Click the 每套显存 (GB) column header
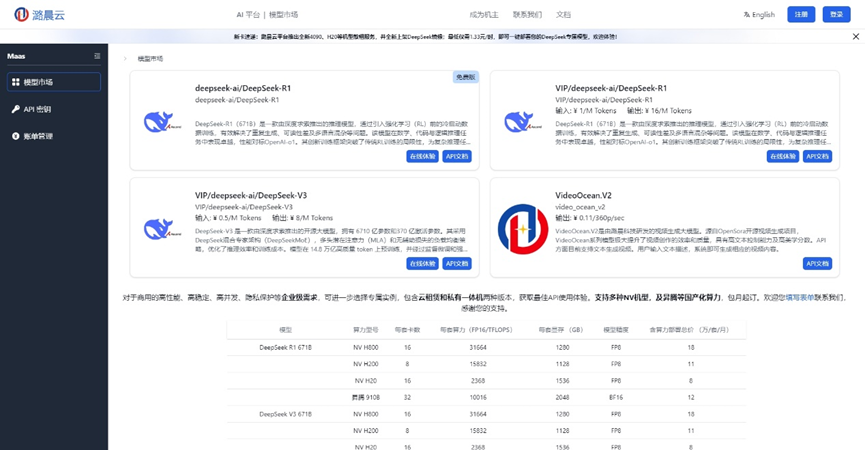 pyautogui.click(x=561, y=330)
